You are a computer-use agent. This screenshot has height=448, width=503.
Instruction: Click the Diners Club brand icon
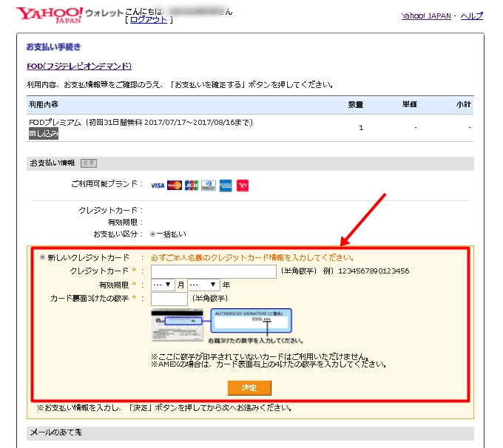209,186
